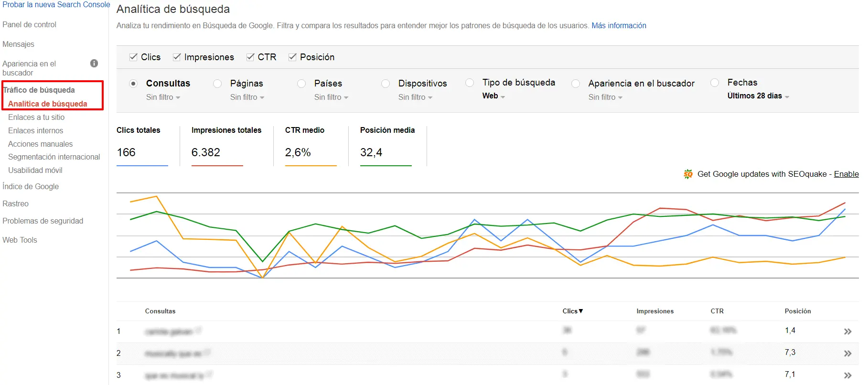Click Probar la nueva Search Console
The height and width of the screenshot is (385, 868).
click(x=56, y=5)
